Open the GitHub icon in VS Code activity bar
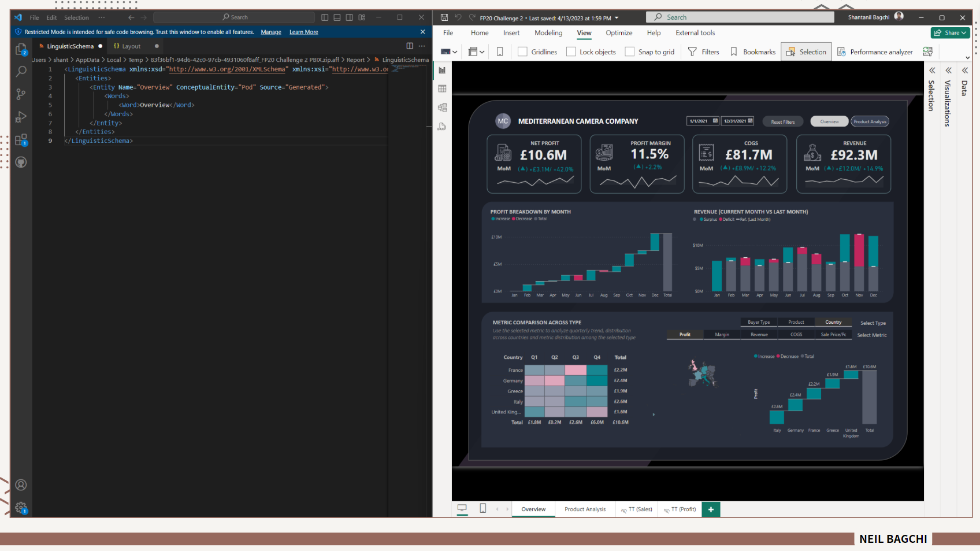The image size is (980, 551). click(x=21, y=162)
